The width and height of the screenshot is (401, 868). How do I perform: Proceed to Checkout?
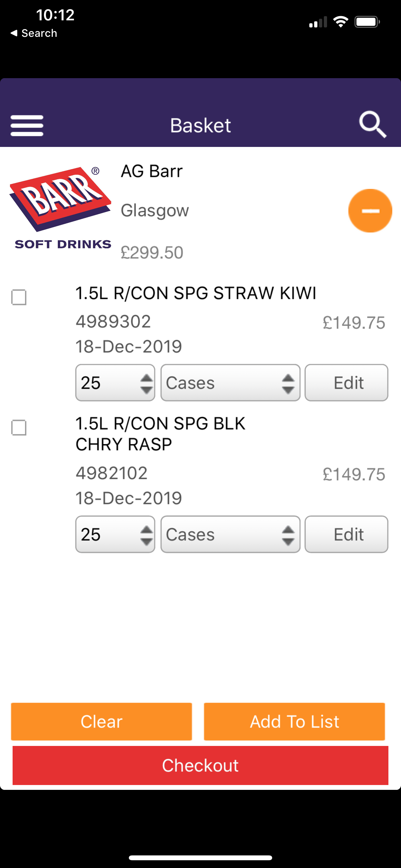(200, 765)
